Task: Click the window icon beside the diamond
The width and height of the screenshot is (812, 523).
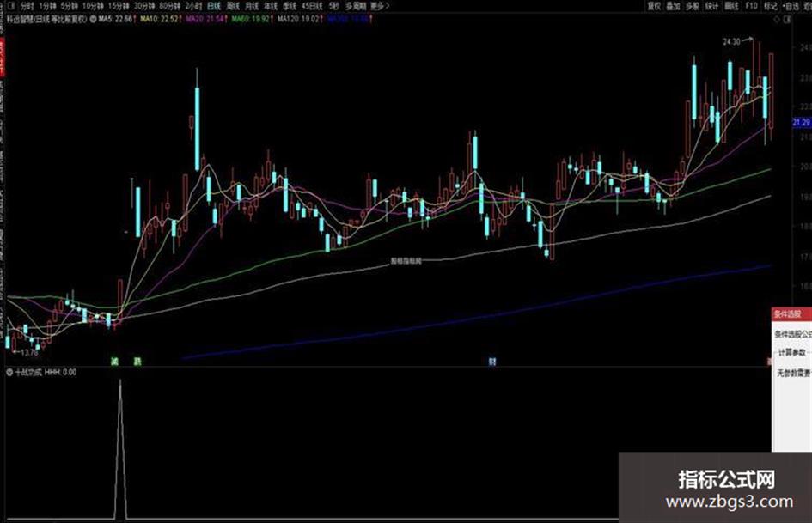Action: click(787, 20)
